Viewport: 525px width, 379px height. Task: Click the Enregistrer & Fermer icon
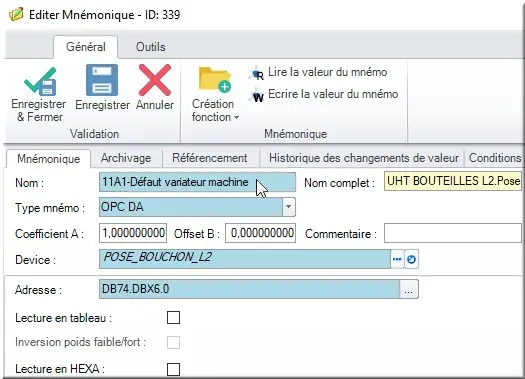point(40,81)
